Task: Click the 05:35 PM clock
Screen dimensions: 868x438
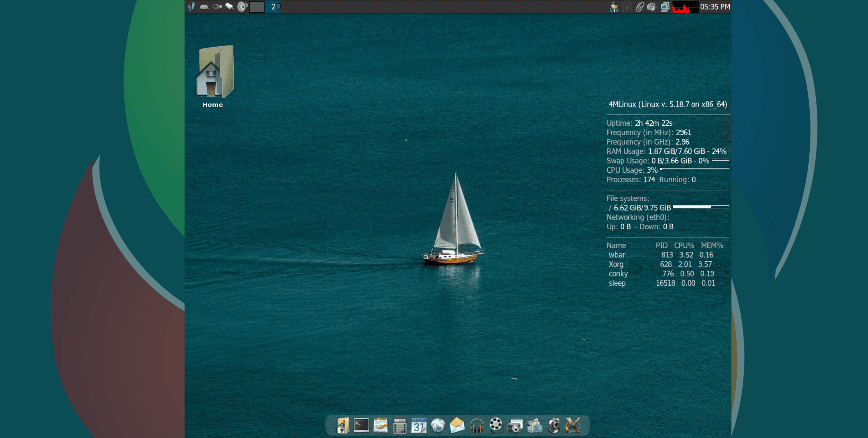Action: 715,7
